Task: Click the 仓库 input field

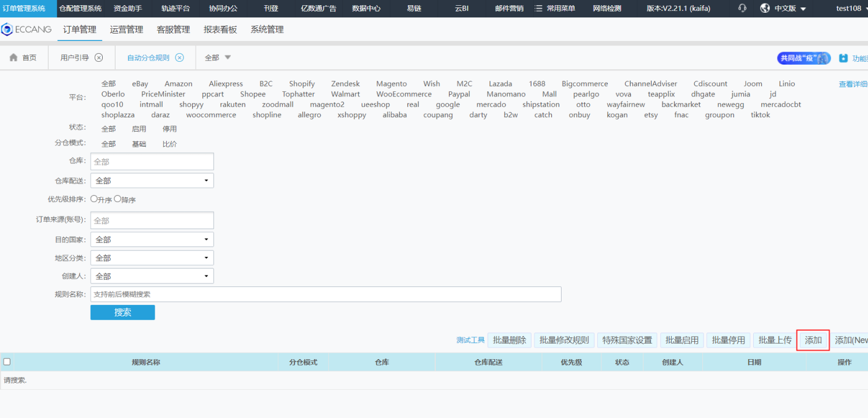Action: [152, 162]
